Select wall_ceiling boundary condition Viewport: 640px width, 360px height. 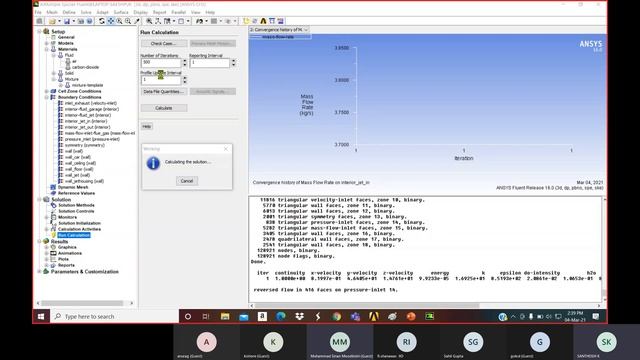(x=80, y=163)
